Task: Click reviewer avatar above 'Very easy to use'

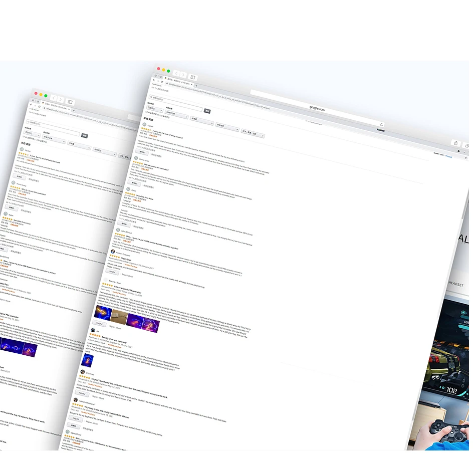Action: (75, 400)
